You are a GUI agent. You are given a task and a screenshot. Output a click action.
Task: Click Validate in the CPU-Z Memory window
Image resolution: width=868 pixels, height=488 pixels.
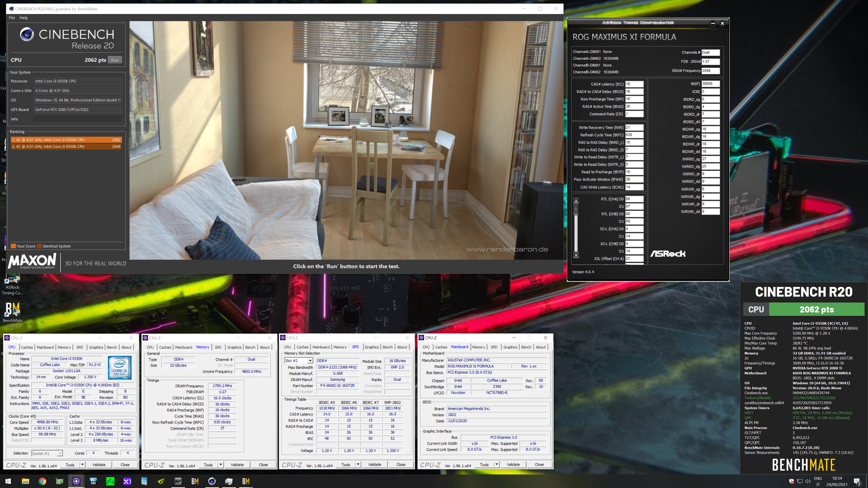pyautogui.click(x=237, y=465)
